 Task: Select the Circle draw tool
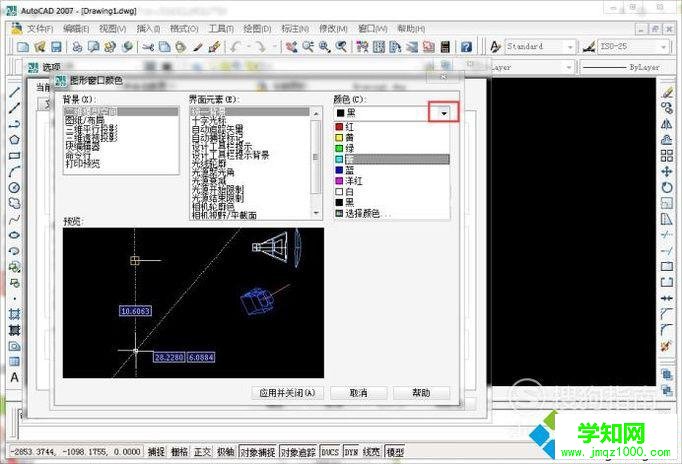pyautogui.click(x=14, y=187)
